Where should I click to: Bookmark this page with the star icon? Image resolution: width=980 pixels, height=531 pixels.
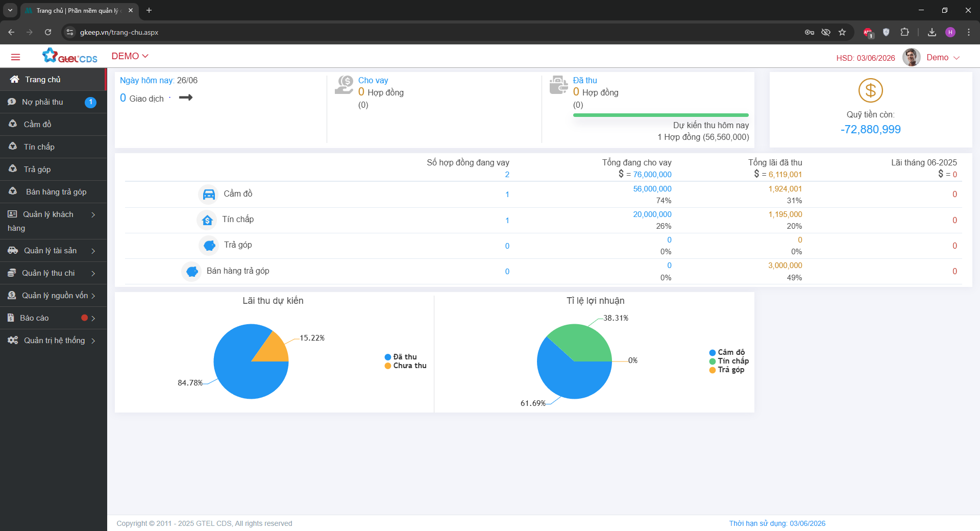coord(842,32)
